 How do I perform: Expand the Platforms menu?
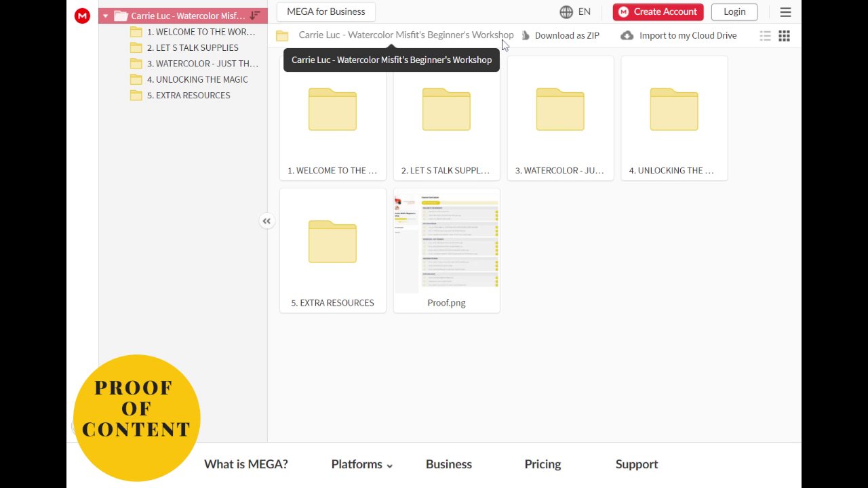click(361, 464)
